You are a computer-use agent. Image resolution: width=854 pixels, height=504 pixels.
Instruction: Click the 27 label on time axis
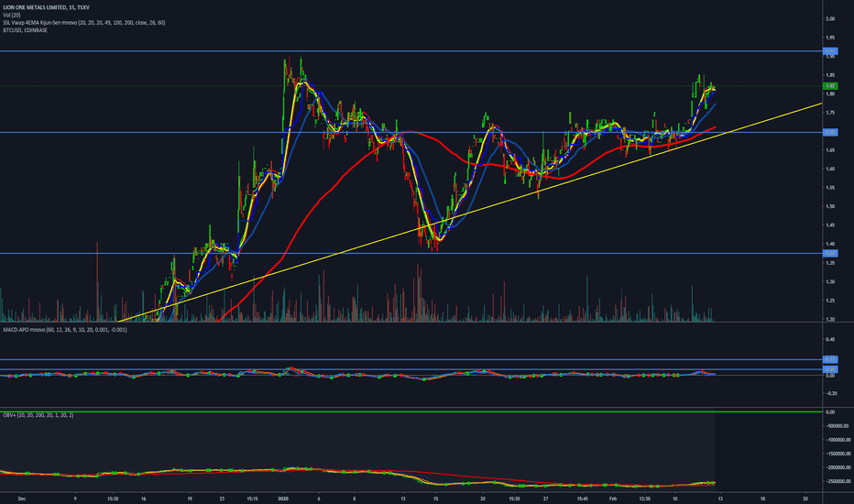tap(546, 499)
